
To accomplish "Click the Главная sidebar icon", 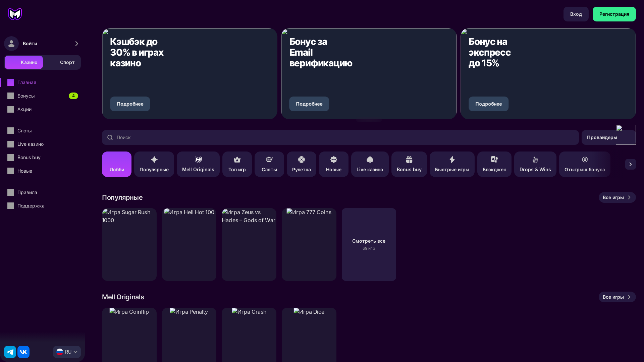I will tap(11, 82).
